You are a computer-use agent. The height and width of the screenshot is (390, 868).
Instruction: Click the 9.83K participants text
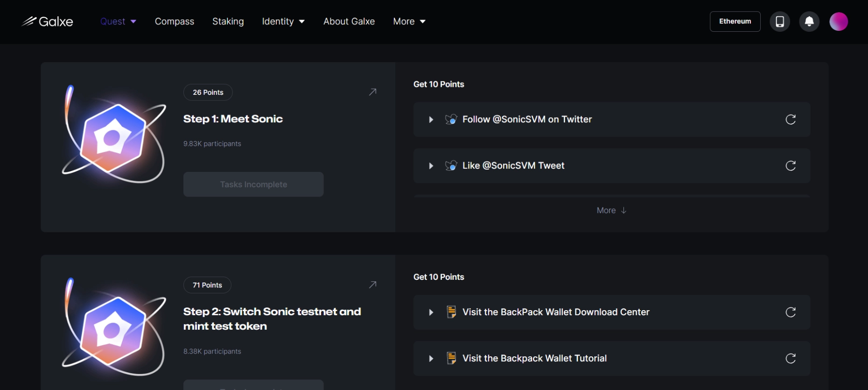pos(212,144)
